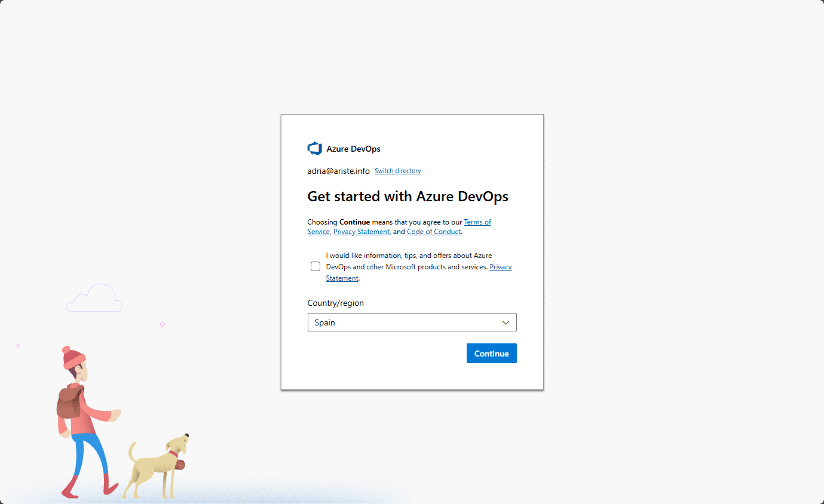View the Code of Conduct

point(433,231)
